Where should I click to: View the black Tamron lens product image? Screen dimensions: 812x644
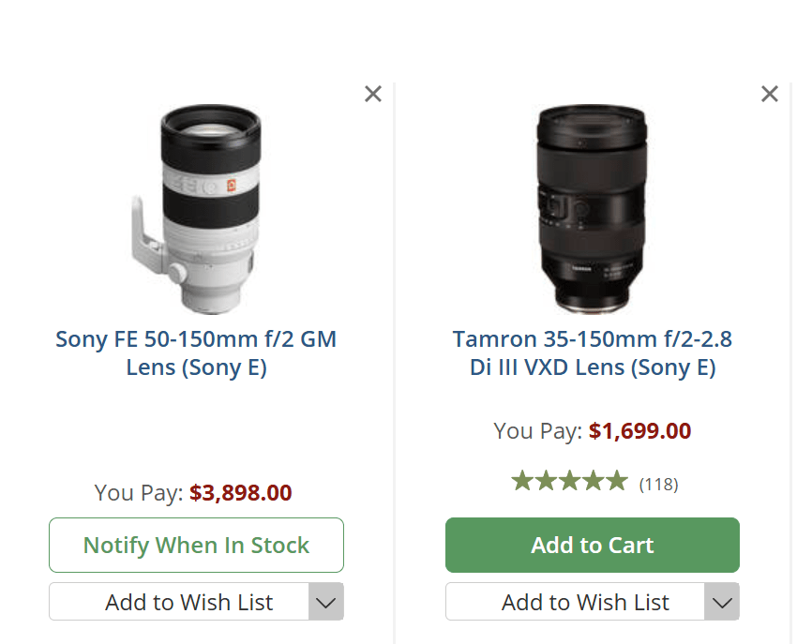[593, 208]
